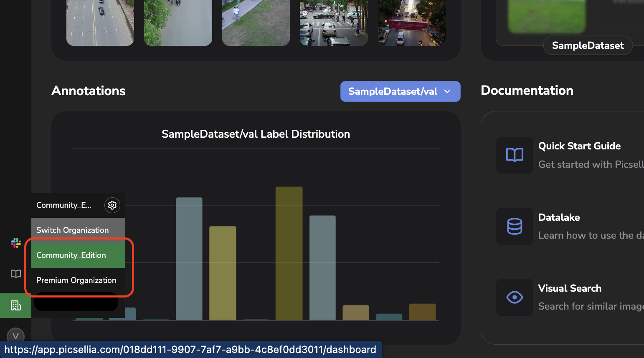Click the Documentation heading
The width and height of the screenshot is (644, 358).
click(x=527, y=91)
